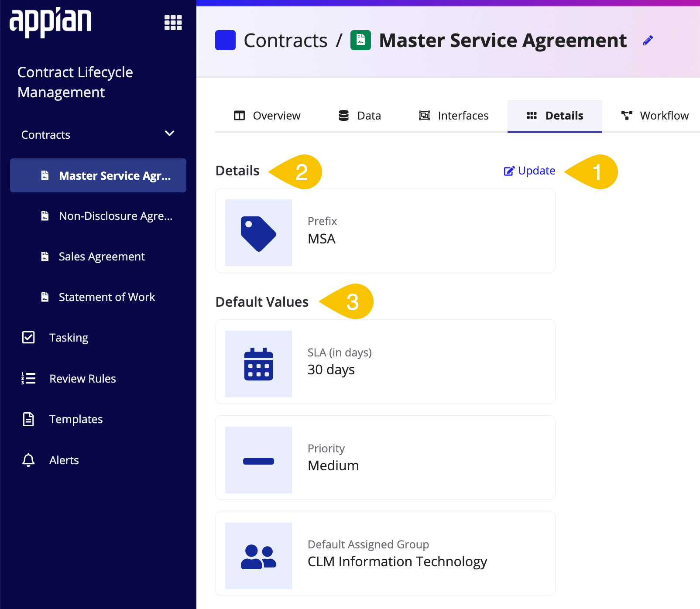The height and width of the screenshot is (609, 700).
Task: Open the app grid menu icon
Action: (x=173, y=23)
